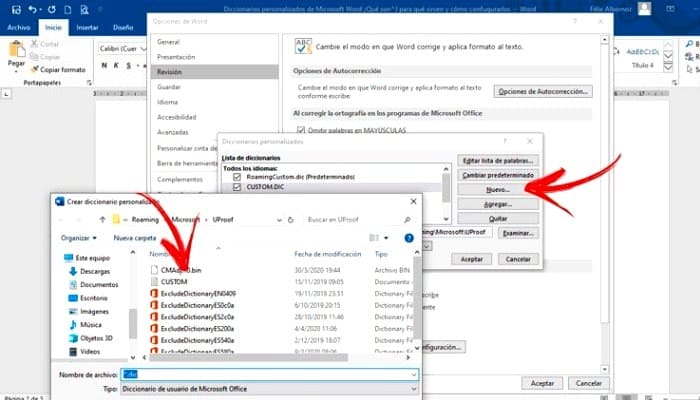
Task: Click Cambiar predeterminado button
Action: tap(498, 175)
